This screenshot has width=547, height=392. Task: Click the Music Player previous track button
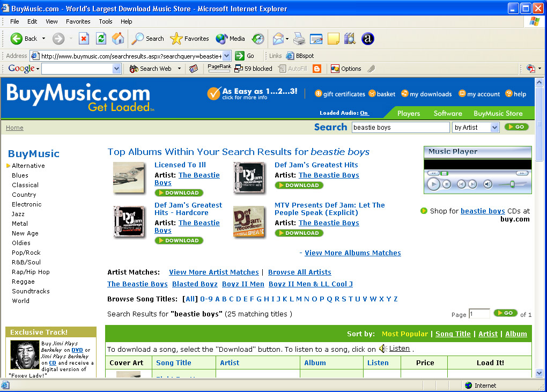[461, 184]
